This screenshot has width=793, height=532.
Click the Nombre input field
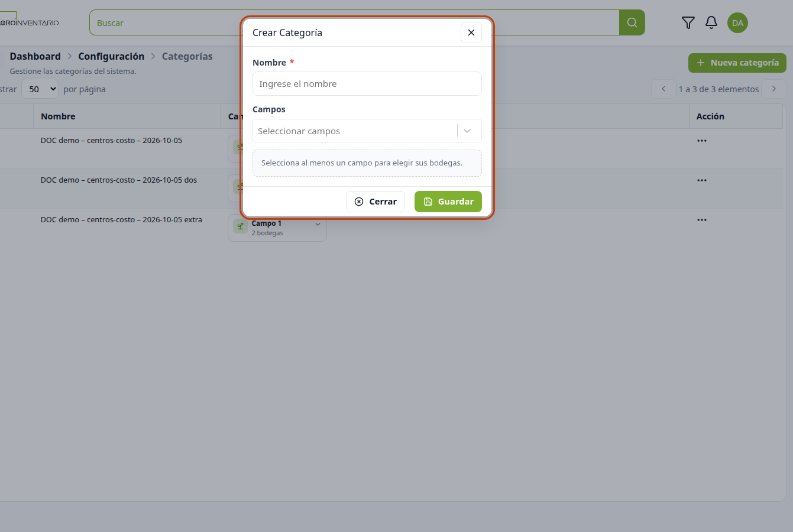click(367, 84)
